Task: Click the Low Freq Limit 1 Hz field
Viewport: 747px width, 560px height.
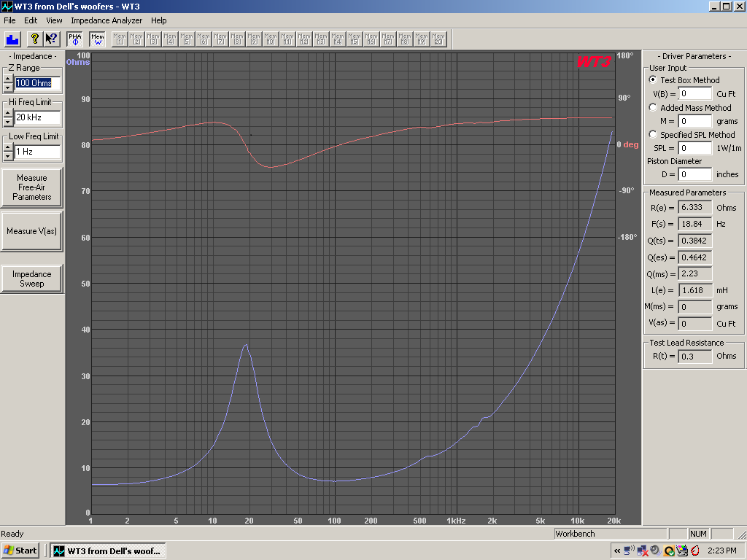Action: point(38,152)
